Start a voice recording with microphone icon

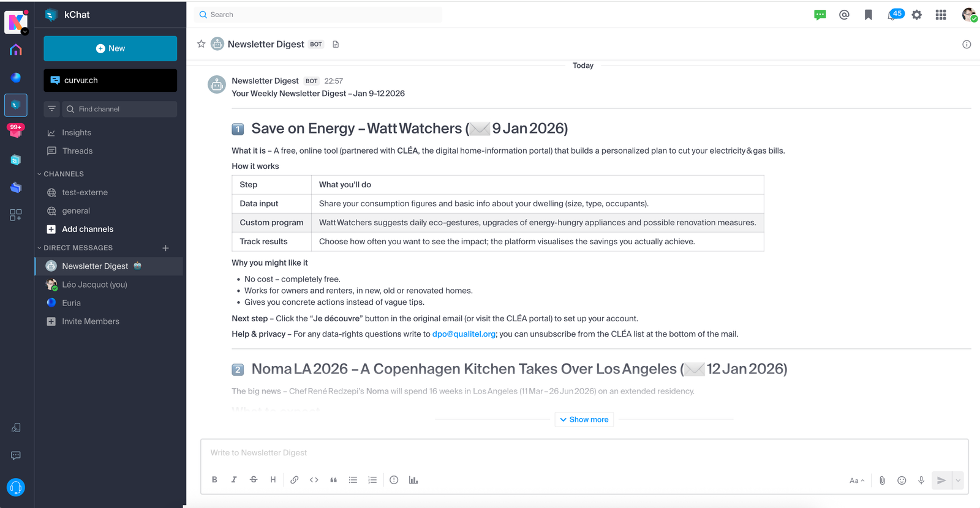[921, 480]
